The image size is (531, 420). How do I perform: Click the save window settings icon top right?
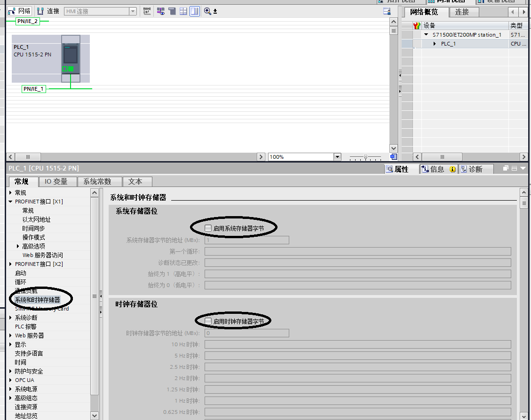(387, 11)
